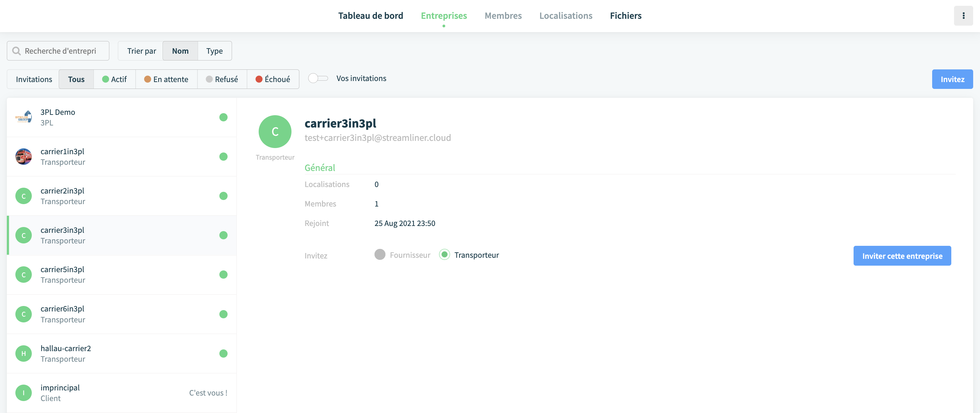Click the test+carrier3in3pl email address
This screenshot has width=980, height=413.
tap(377, 138)
